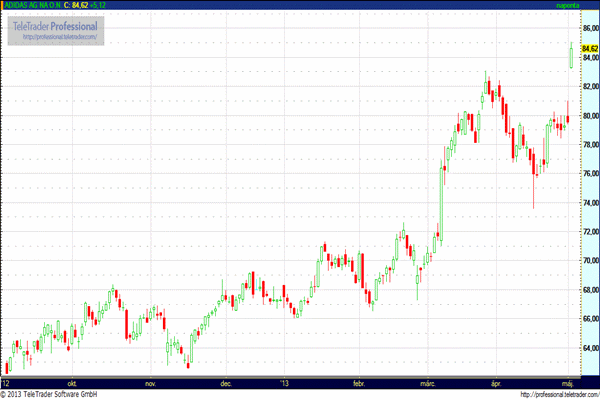This screenshot has height=400, width=600.
Task: Click the ADIDAS AG NA O.N. symbol title
Action: click(x=29, y=5)
